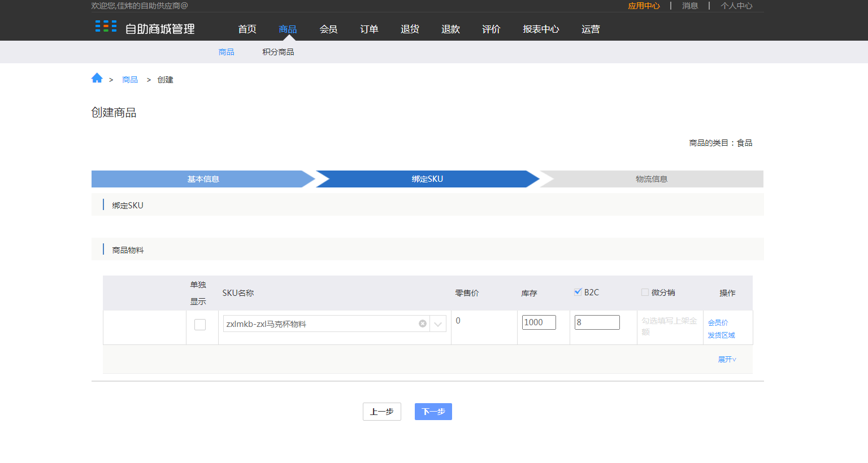Click the 创建商品 heading
This screenshot has width=868, height=463.
coord(114,112)
